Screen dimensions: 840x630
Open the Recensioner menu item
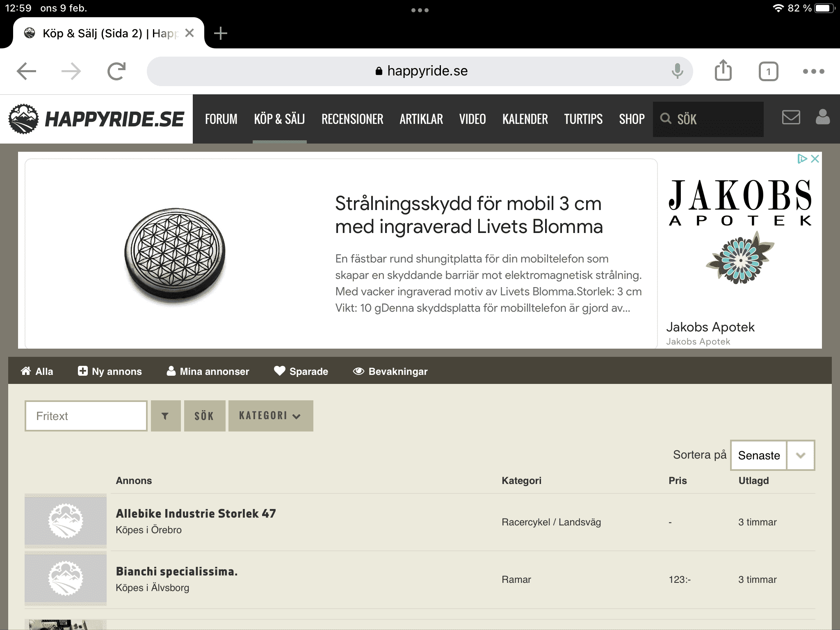352,119
